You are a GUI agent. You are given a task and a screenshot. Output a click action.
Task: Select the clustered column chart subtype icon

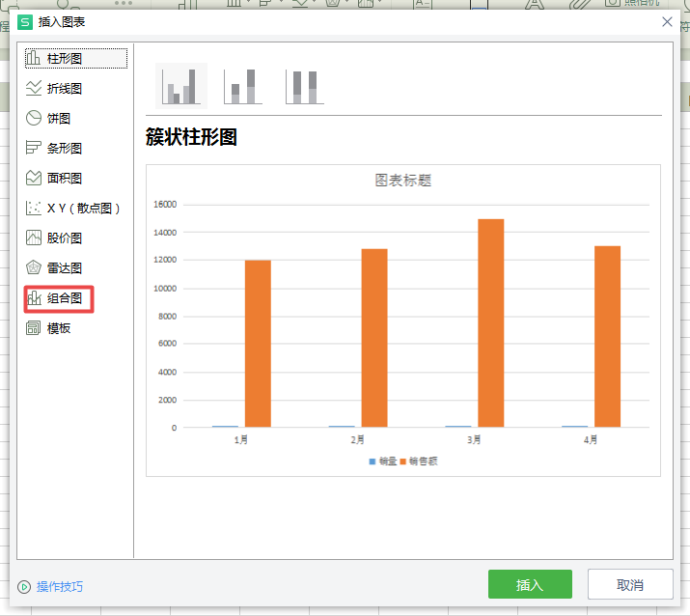(180, 86)
